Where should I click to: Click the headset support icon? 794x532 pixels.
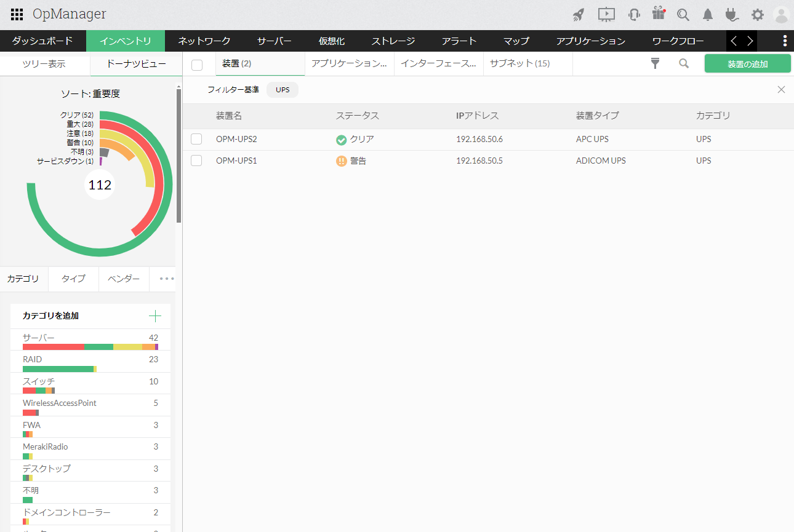coord(633,15)
